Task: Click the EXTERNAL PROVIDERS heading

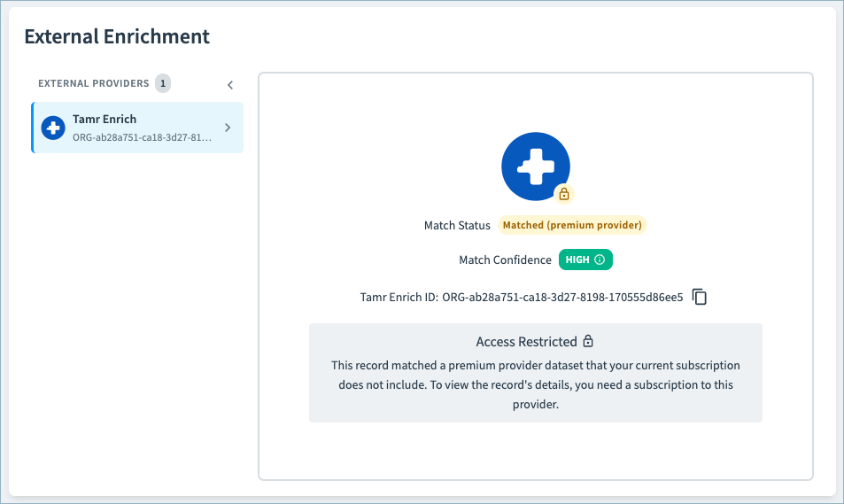Action: pos(94,83)
